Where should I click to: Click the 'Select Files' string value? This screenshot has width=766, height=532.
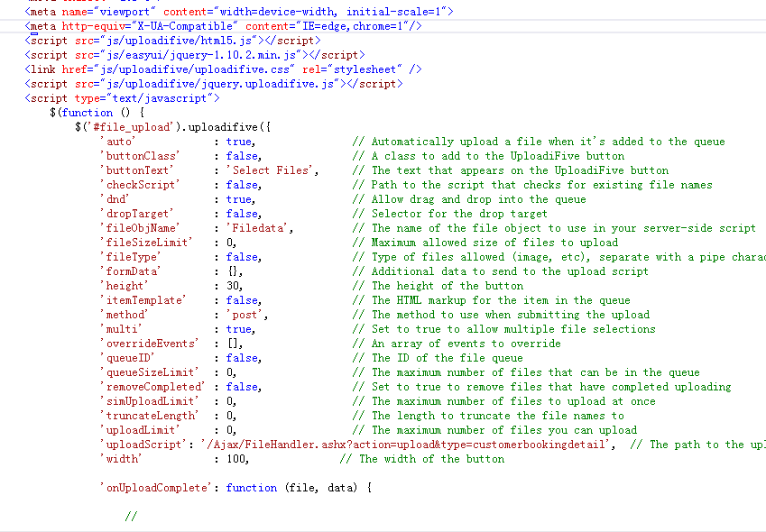click(x=270, y=170)
